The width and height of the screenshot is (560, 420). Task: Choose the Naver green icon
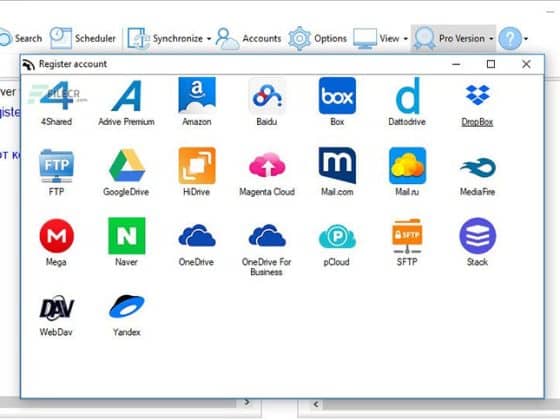pyautogui.click(x=126, y=236)
